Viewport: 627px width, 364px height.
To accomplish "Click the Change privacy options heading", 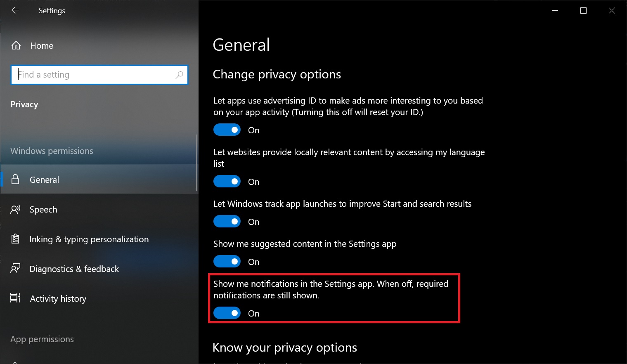I will point(277,74).
